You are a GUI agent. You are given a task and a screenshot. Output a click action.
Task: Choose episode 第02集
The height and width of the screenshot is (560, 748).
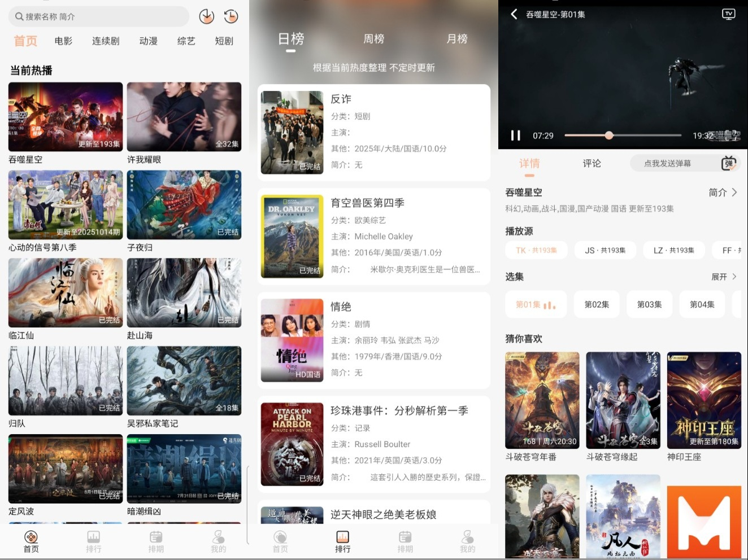click(x=597, y=305)
